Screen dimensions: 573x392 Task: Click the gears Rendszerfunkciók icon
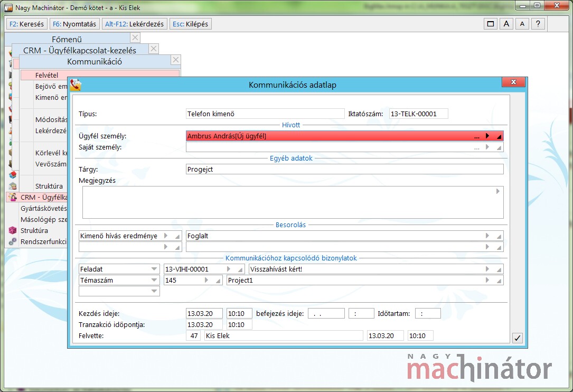click(x=13, y=242)
